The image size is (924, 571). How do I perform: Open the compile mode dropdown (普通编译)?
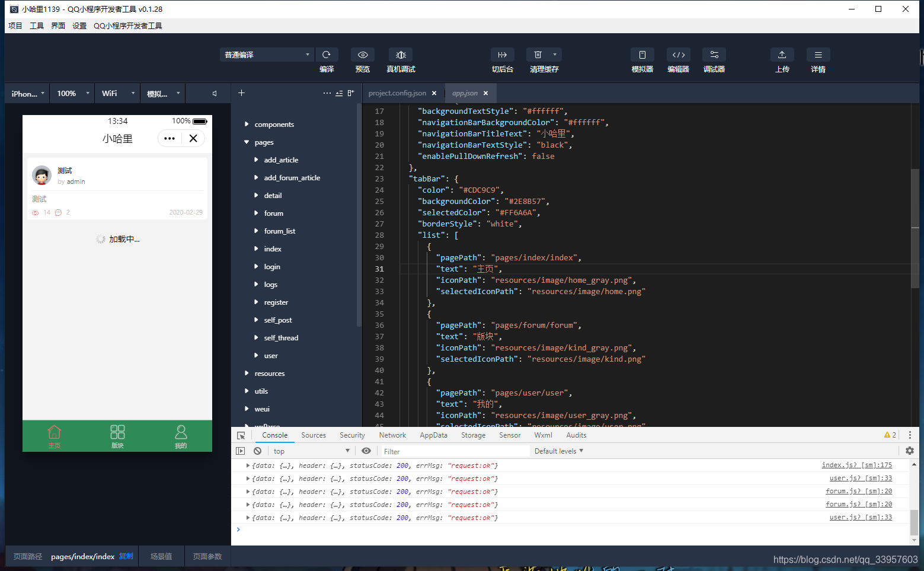tap(267, 55)
